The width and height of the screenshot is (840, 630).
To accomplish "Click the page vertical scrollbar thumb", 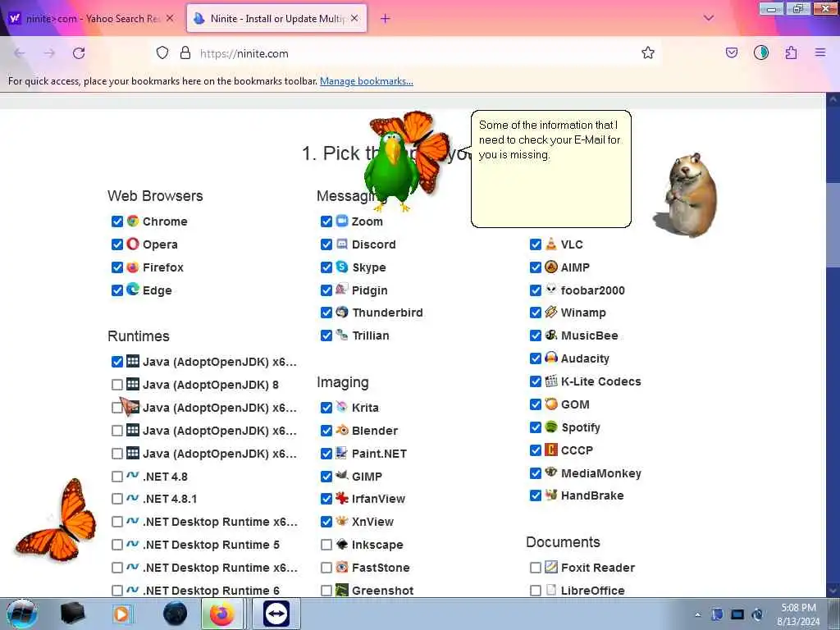I will pyautogui.click(x=833, y=224).
